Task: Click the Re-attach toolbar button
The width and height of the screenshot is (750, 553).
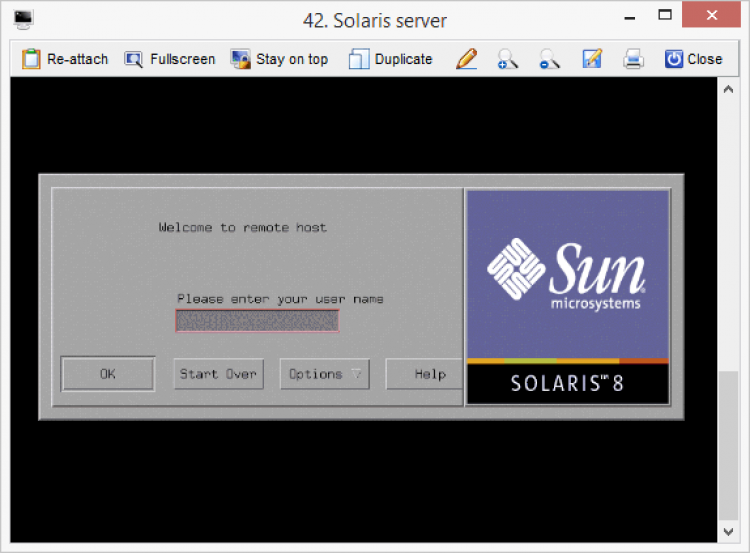Action: click(x=64, y=59)
